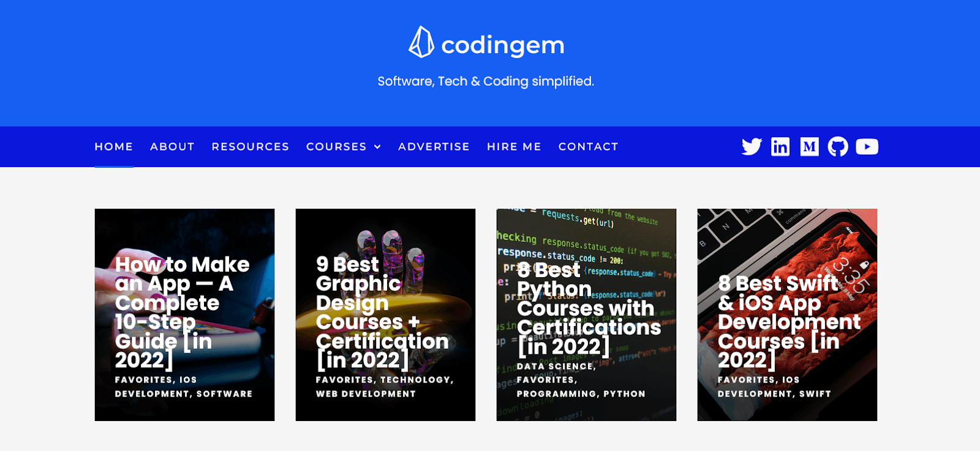This screenshot has height=451, width=980.
Task: Expand the Courses dropdown chevron
Action: 377,147
